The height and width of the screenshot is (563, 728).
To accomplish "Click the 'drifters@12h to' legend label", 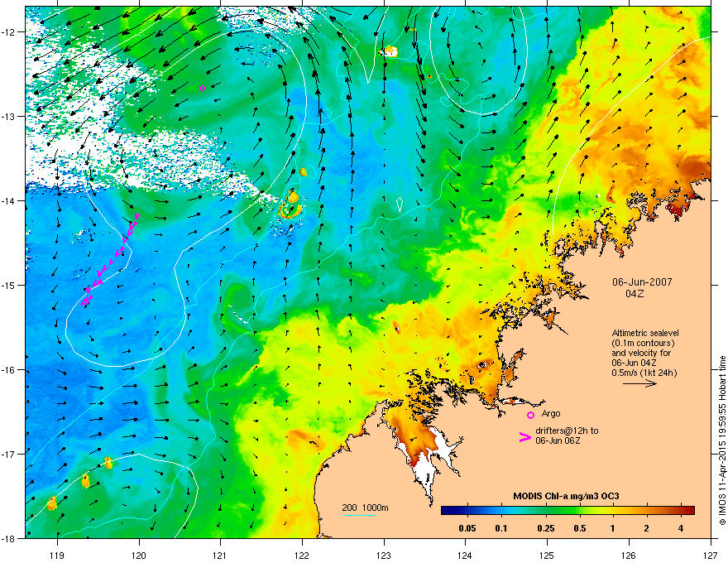I will (x=567, y=431).
